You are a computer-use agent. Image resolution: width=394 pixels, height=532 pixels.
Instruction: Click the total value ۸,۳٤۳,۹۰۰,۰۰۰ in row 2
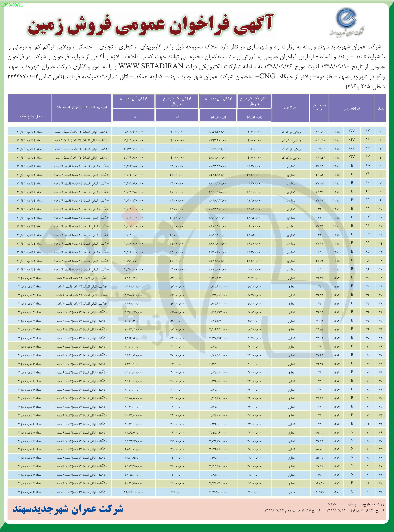pyautogui.click(x=218, y=140)
